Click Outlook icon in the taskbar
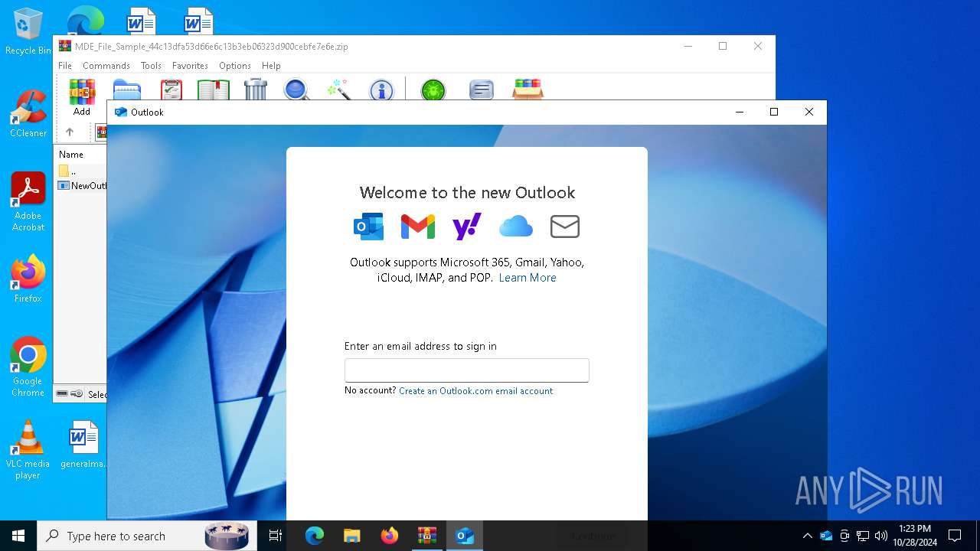 pos(465,536)
